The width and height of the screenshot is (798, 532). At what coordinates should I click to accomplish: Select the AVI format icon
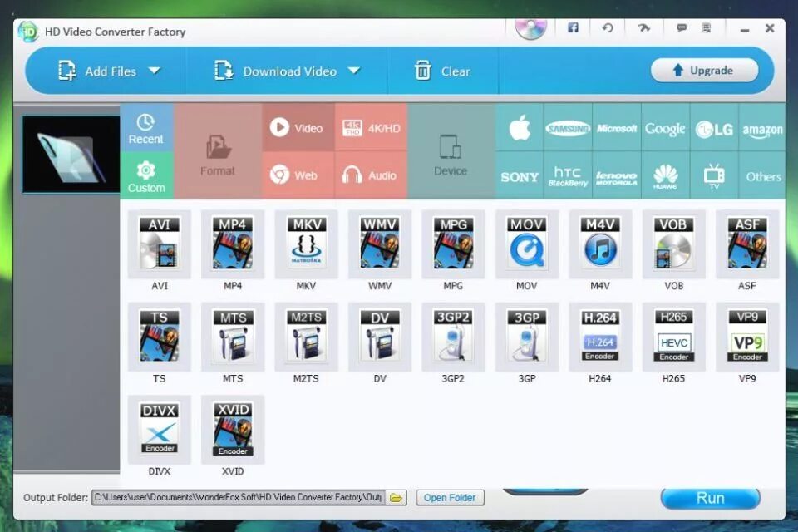[160, 244]
